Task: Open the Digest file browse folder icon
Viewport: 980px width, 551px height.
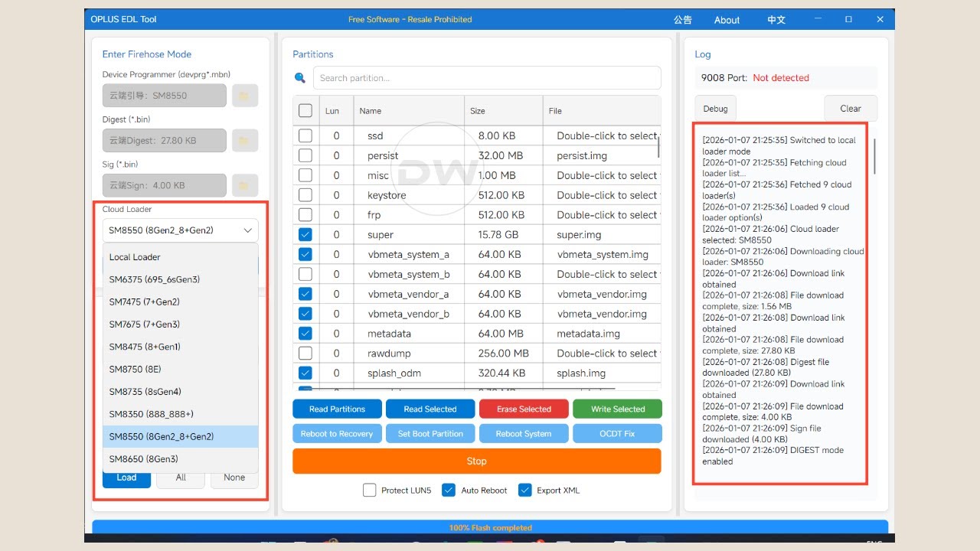Action: 245,141
